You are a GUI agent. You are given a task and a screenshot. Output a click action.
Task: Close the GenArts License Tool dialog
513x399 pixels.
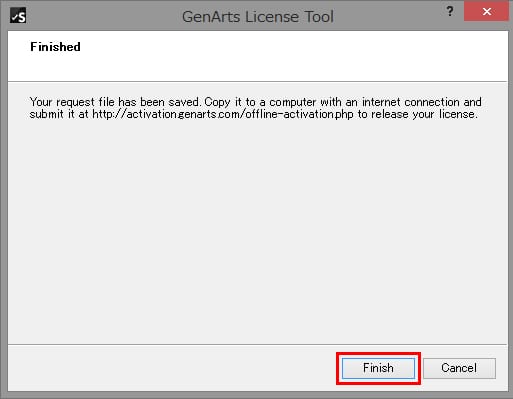coord(486,12)
